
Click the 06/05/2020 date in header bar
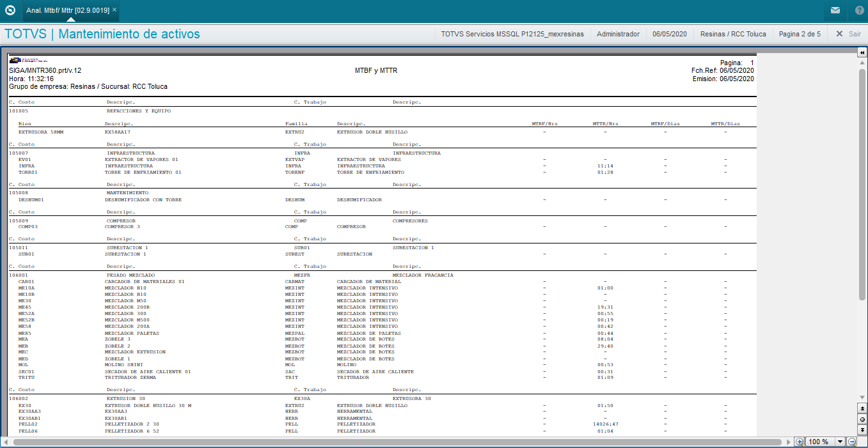coord(670,34)
